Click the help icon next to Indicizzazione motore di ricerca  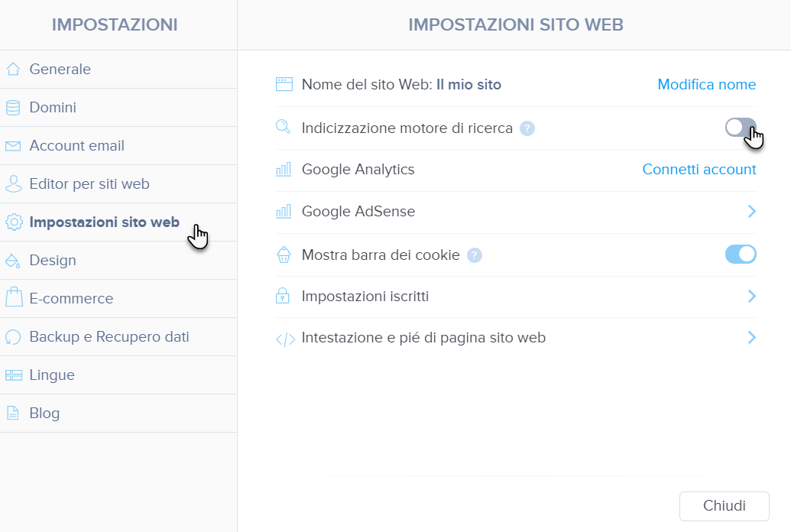[x=527, y=128]
